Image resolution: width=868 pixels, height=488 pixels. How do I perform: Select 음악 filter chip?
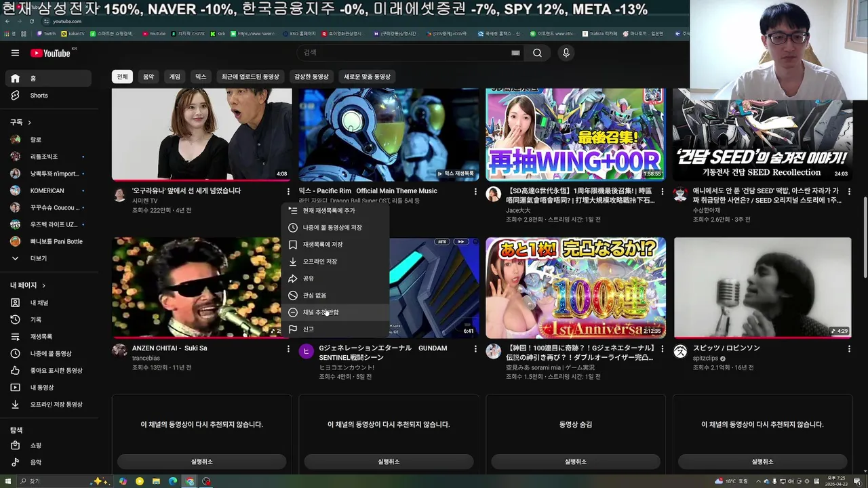click(149, 77)
